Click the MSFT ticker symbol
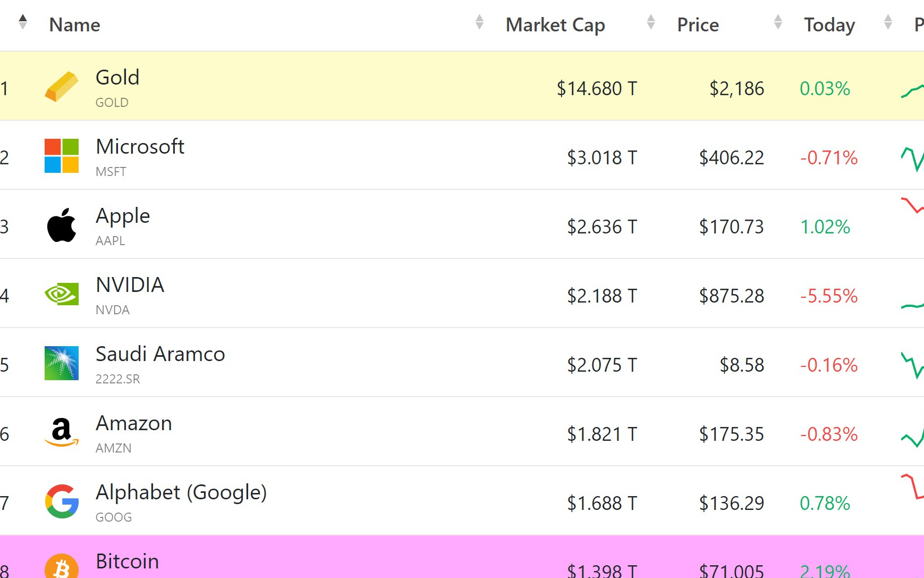The height and width of the screenshot is (578, 924). pos(111,172)
